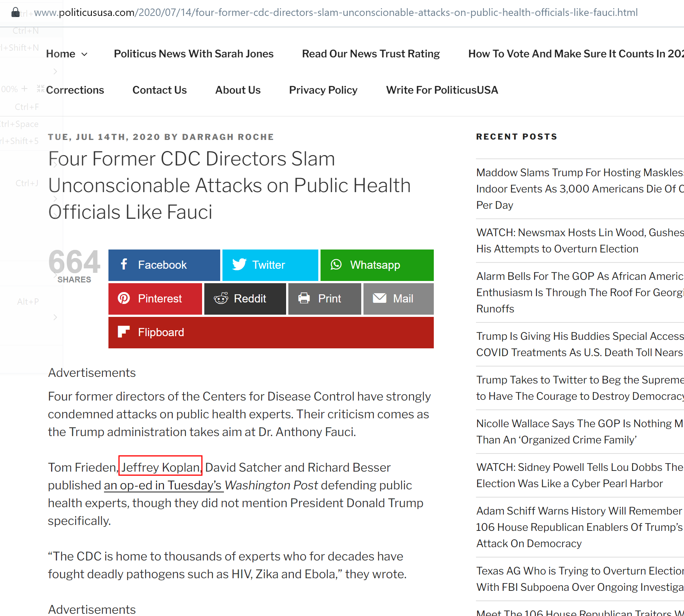
Task: Click the lock icon in address bar
Action: [15, 12]
